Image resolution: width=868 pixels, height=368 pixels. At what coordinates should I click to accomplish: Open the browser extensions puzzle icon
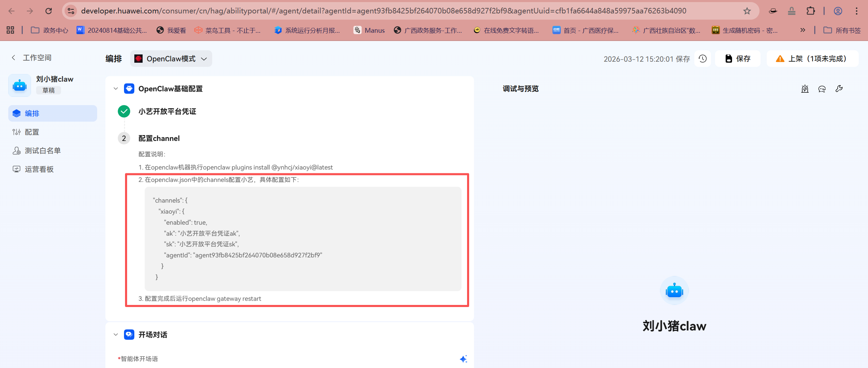click(810, 11)
